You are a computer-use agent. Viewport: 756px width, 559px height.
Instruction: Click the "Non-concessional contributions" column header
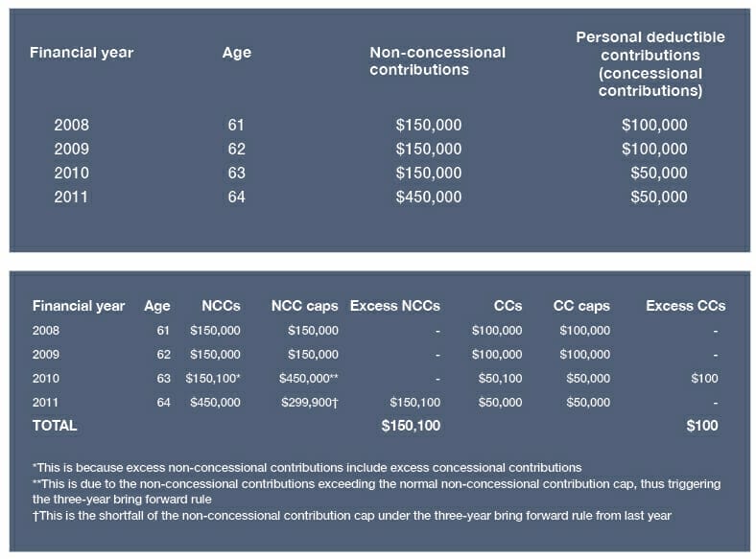pyautogui.click(x=437, y=60)
